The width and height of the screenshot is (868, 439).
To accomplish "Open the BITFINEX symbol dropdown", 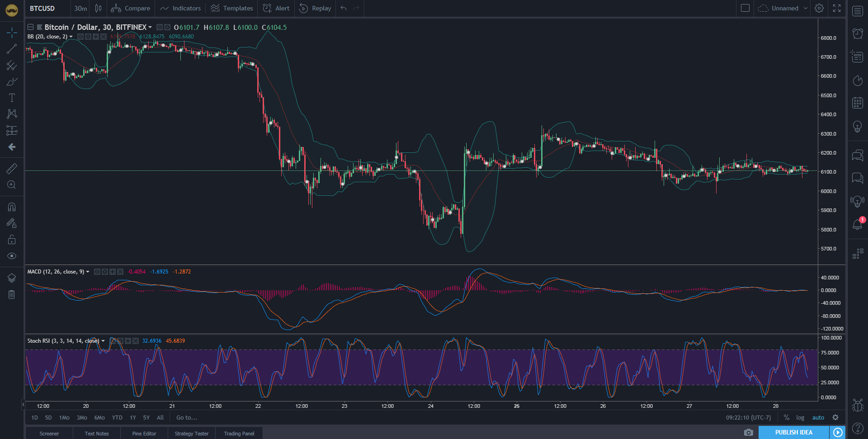I will 150,27.
